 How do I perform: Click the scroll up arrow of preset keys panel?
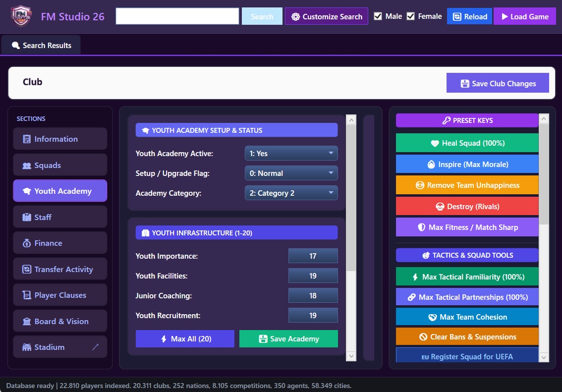(544, 118)
